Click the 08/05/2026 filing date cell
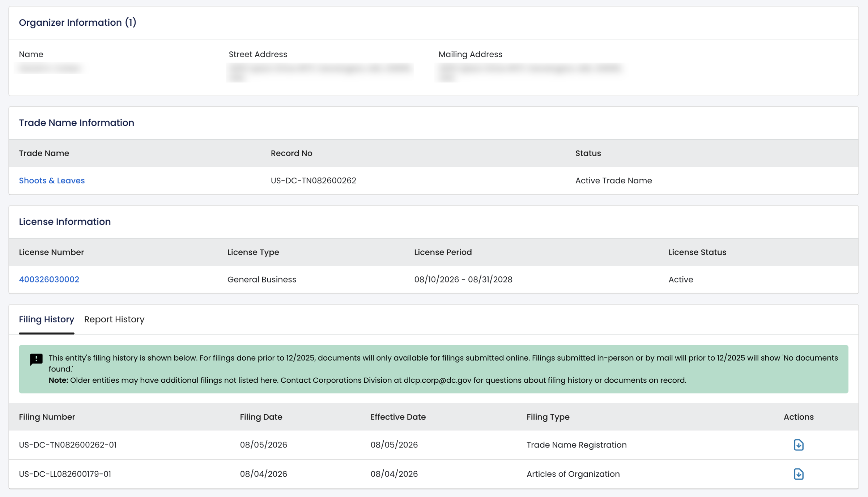This screenshot has width=868, height=497. [264, 445]
